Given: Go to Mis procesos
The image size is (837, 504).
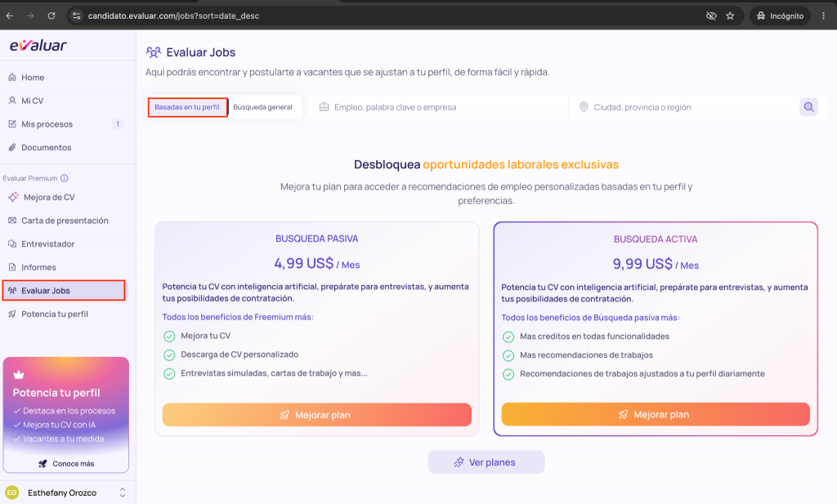Looking at the screenshot, I should coord(47,124).
